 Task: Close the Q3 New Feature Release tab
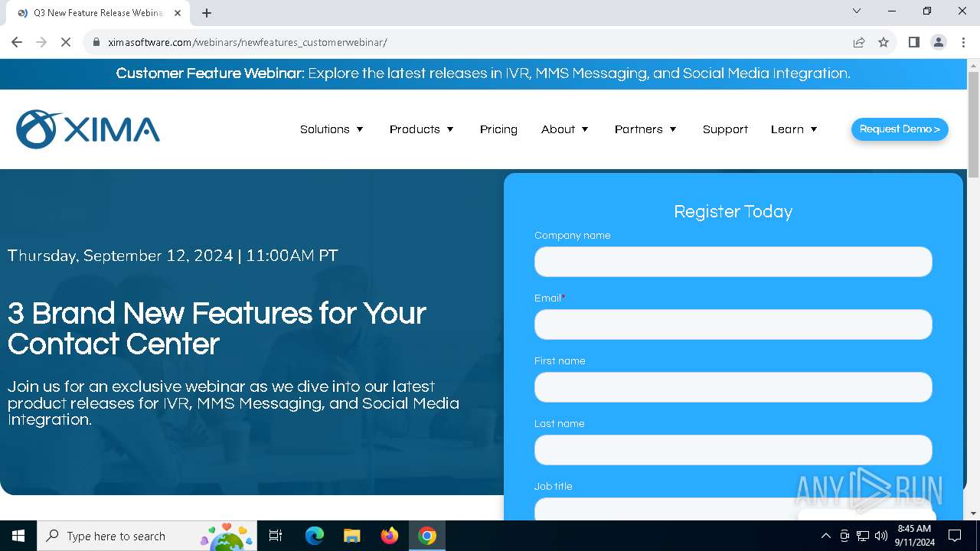[178, 13]
